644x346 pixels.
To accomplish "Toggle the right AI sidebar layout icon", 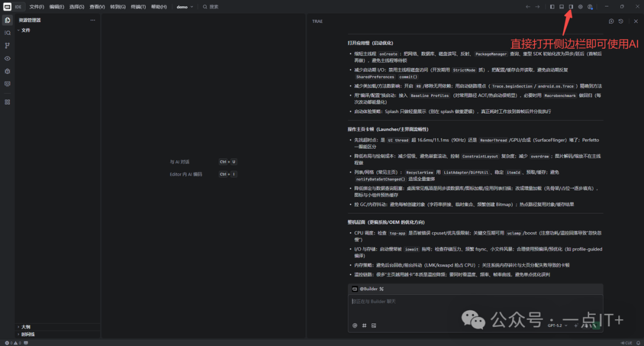I will (x=571, y=7).
